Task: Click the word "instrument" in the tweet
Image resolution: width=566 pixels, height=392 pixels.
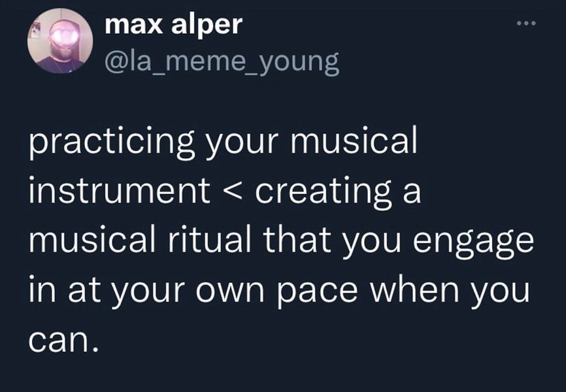Action: [118, 193]
